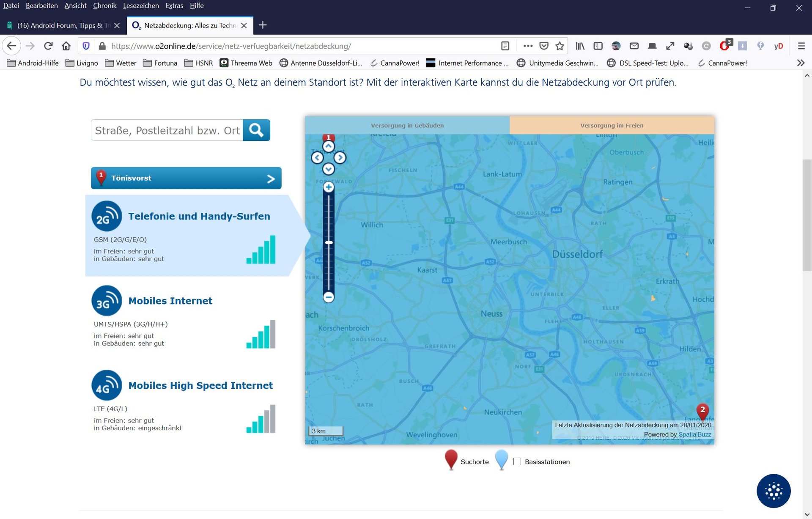Screen dimensions: 812x519
Task: Open page actions three-dot menu
Action: (x=528, y=46)
